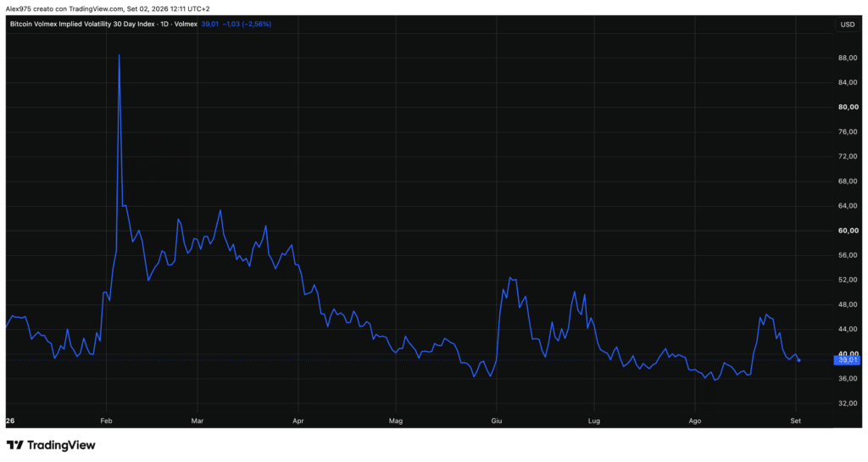This screenshot has width=868, height=462.
Task: Click the Set label on time axis
Action: pyautogui.click(x=795, y=421)
